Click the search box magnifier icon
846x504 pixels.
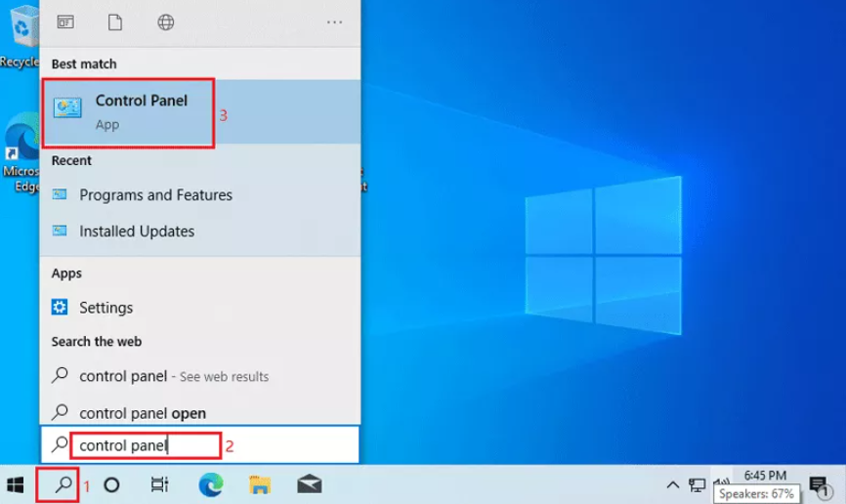click(60, 444)
